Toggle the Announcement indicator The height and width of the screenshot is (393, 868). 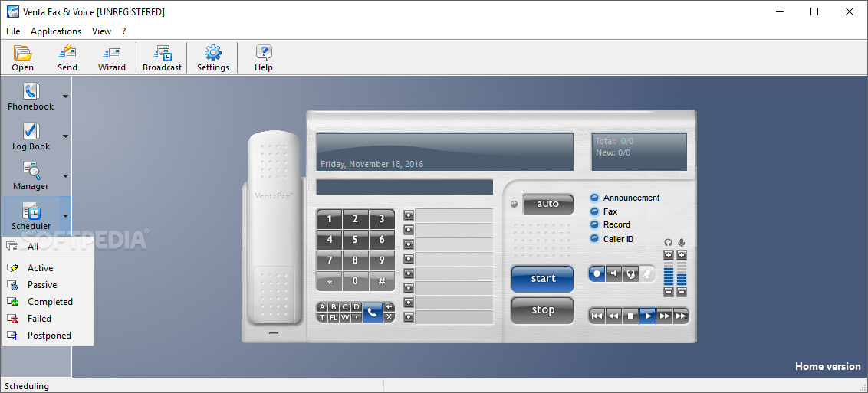[594, 198]
